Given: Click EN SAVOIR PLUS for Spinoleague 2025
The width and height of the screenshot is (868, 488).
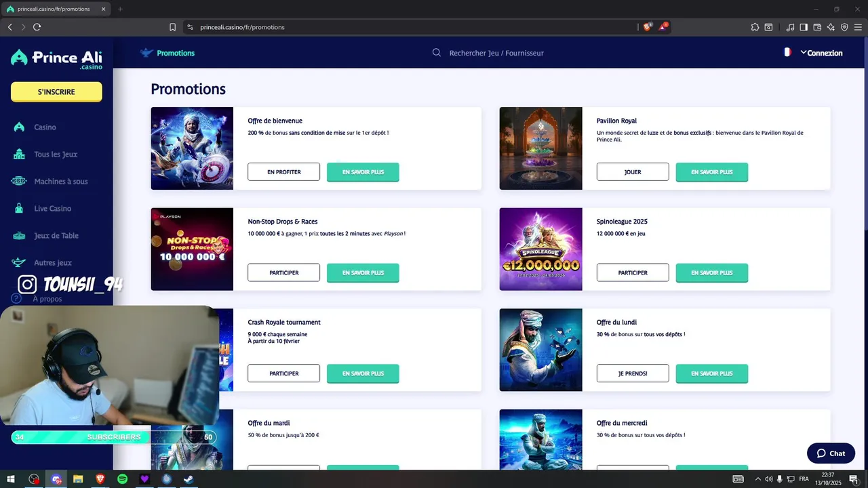Looking at the screenshot, I should click(712, 272).
